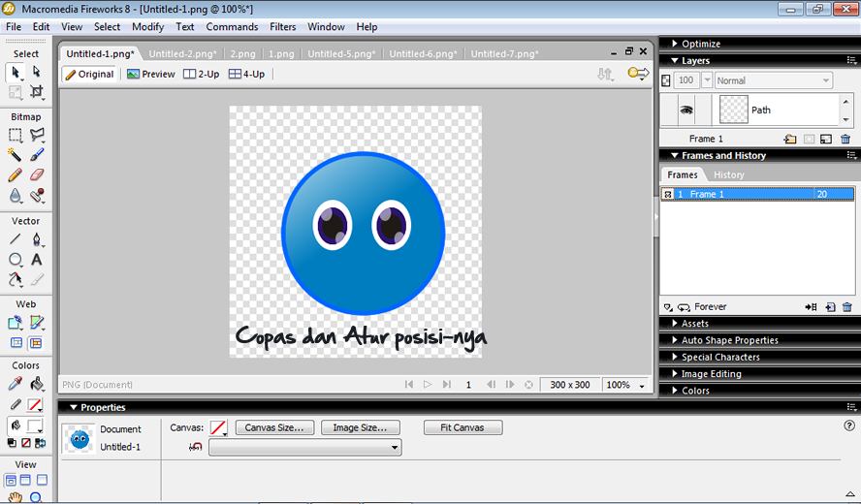The height and width of the screenshot is (504, 861).
Task: Select the Subselection tool
Action: tap(36, 72)
